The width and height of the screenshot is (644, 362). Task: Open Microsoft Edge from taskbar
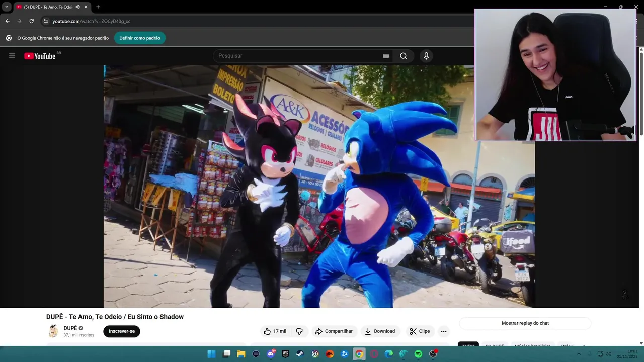tap(388, 354)
